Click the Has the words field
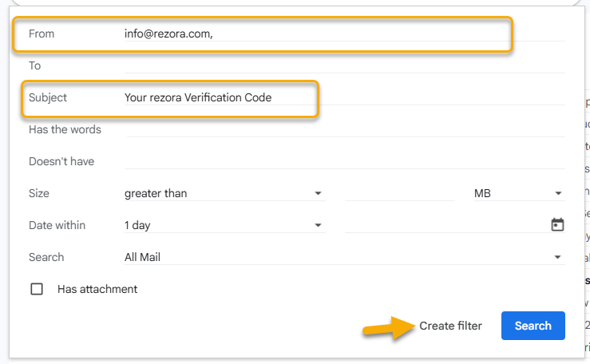 (346, 129)
